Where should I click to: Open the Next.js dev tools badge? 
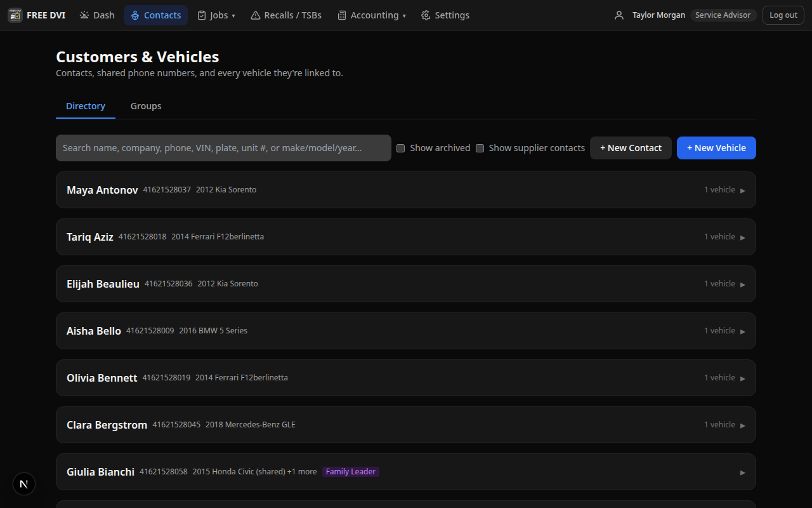pos(24,484)
